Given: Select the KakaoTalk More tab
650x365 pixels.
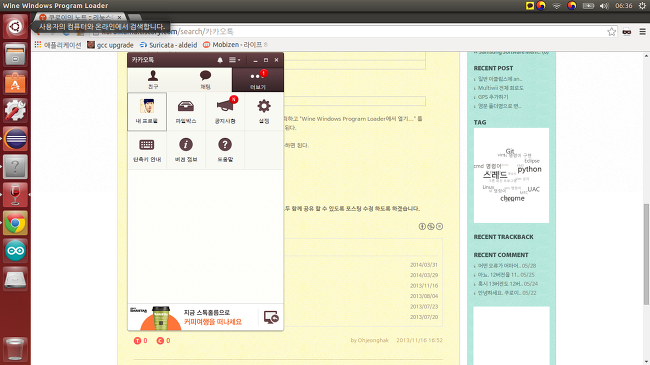Looking at the screenshot, I should click(x=257, y=80).
